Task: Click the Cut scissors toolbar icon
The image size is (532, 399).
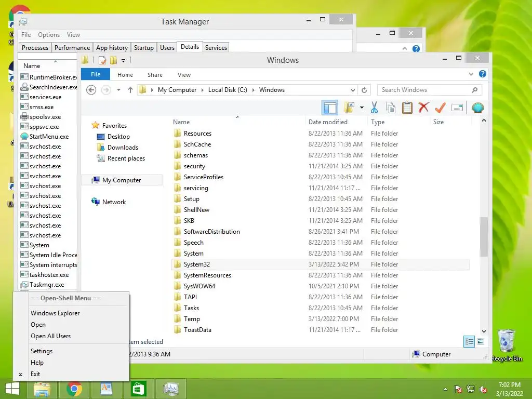Action: (374, 108)
